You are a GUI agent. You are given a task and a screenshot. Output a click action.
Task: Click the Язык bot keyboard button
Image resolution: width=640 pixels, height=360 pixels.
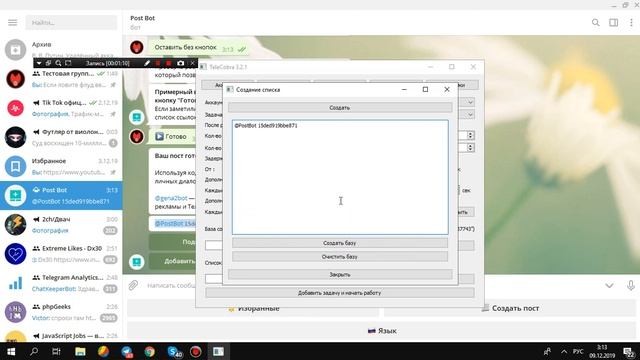[x=382, y=331]
